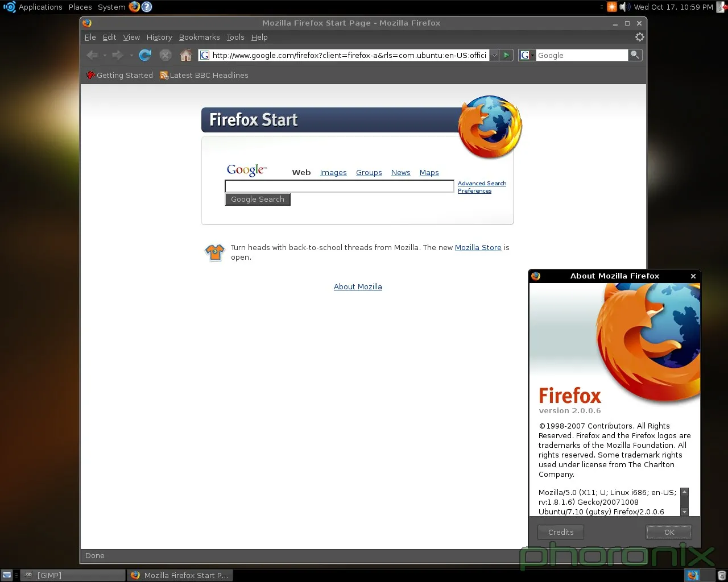Click the user agent scrollbar down arrow

tap(685, 512)
